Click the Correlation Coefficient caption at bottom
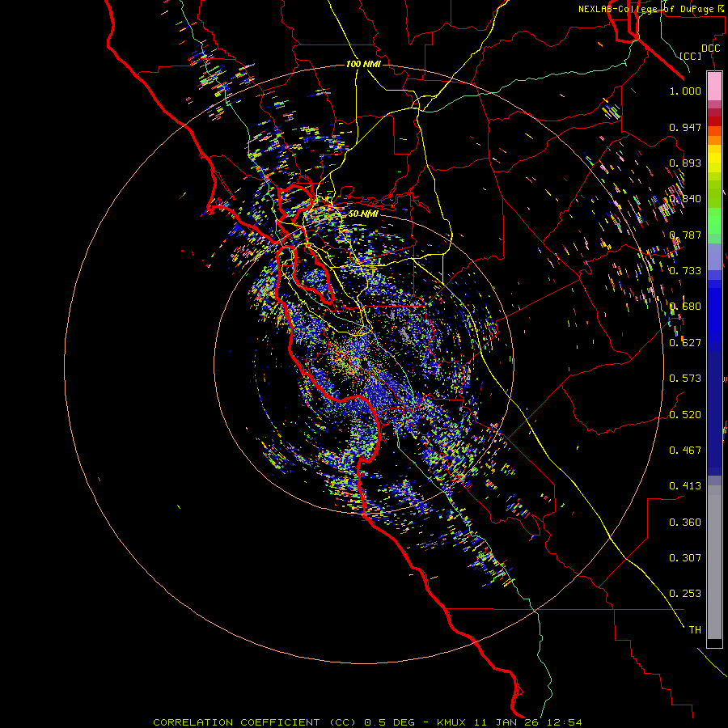728x728 pixels. tap(367, 722)
